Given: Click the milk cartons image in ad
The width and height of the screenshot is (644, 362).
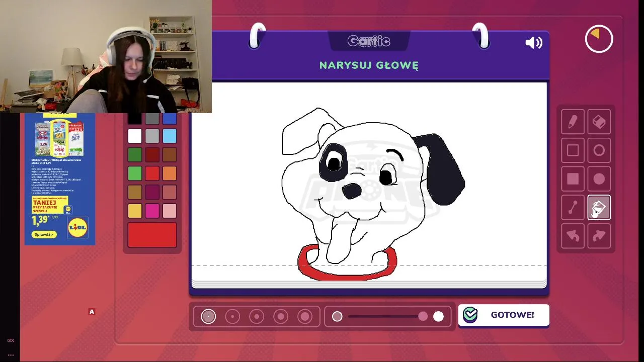Looking at the screenshot, I should click(59, 138).
